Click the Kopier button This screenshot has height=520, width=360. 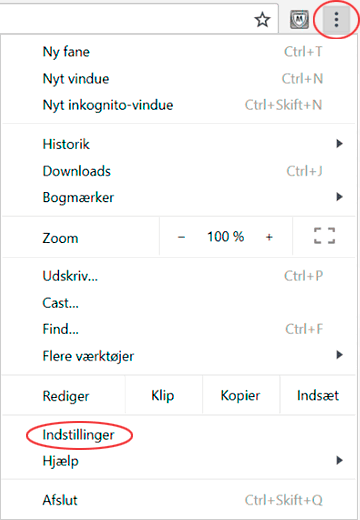(241, 396)
